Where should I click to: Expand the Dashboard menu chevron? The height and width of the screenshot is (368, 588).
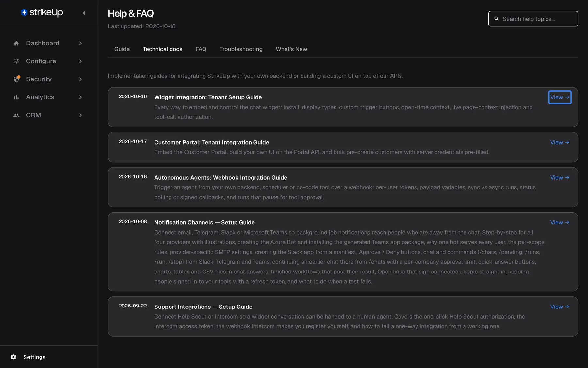[80, 43]
